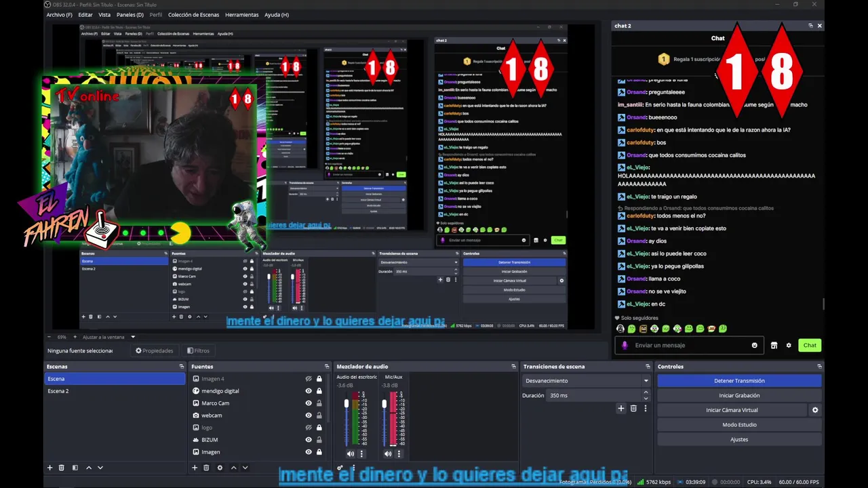Hide Marco Cam source eye icon
The image size is (868, 488).
(x=309, y=403)
